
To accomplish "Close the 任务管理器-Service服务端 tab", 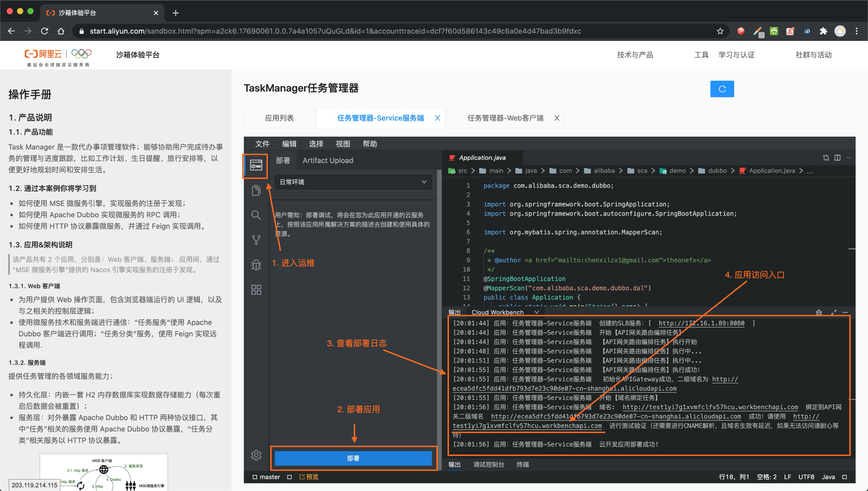I will [437, 118].
